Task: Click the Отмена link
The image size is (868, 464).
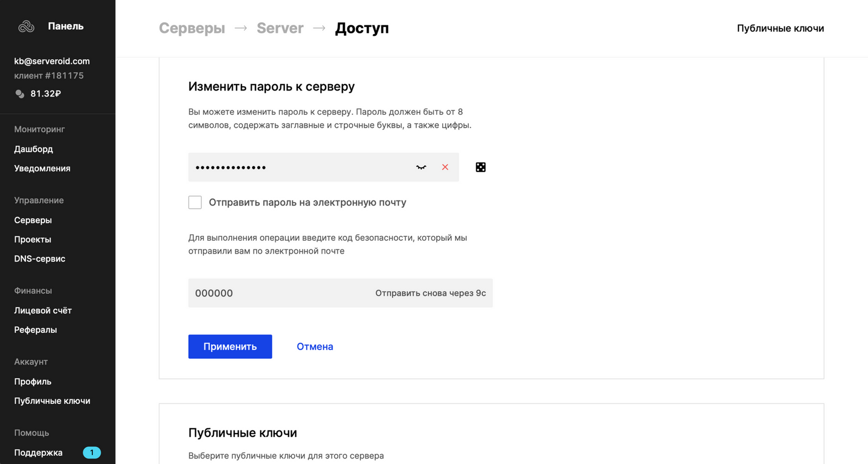Action: [315, 346]
